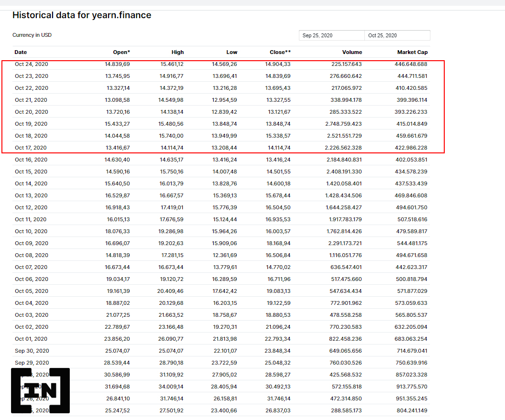The width and height of the screenshot is (505, 420).
Task: Click volume value 225.157.643
Action: click(x=347, y=64)
